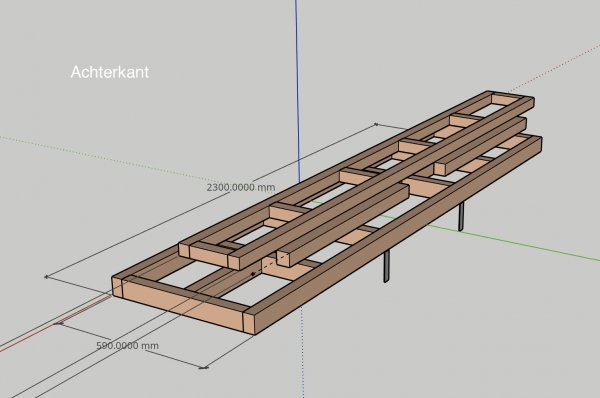Click the solid red axis line
The image size is (600, 398).
coord(54,323)
